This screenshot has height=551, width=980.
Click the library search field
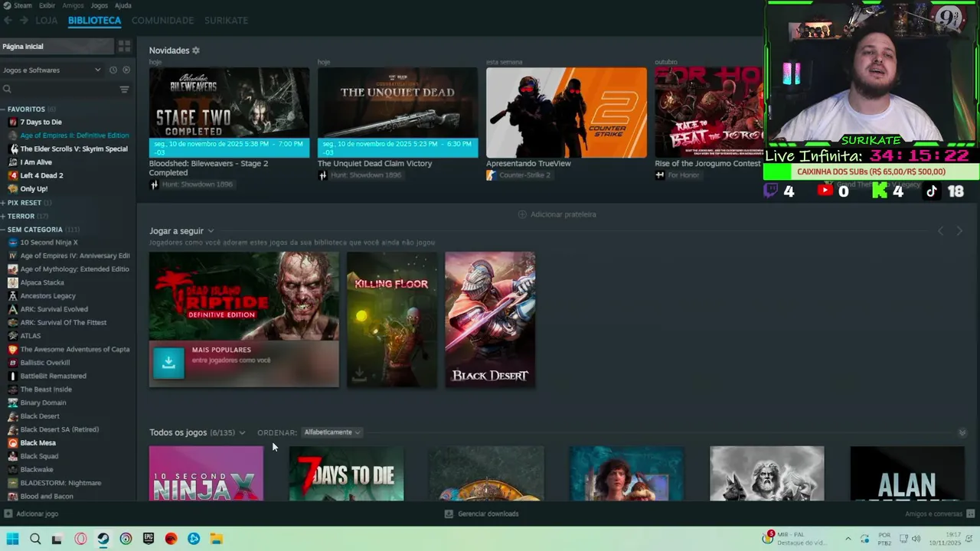click(57, 90)
